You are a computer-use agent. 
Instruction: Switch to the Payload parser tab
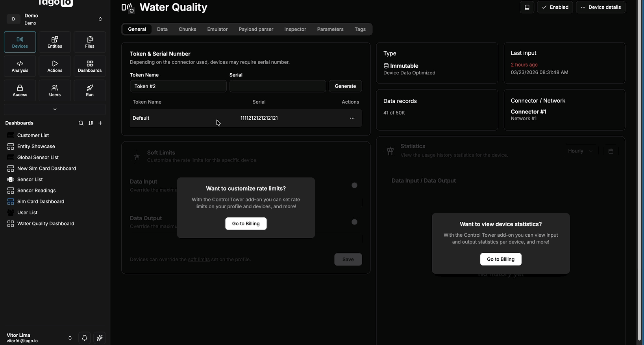tap(256, 29)
